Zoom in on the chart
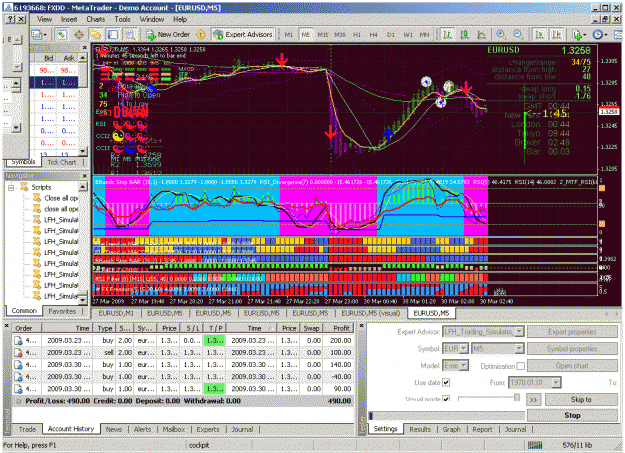Image resolution: width=625 pixels, height=453 pixels. pos(501,35)
